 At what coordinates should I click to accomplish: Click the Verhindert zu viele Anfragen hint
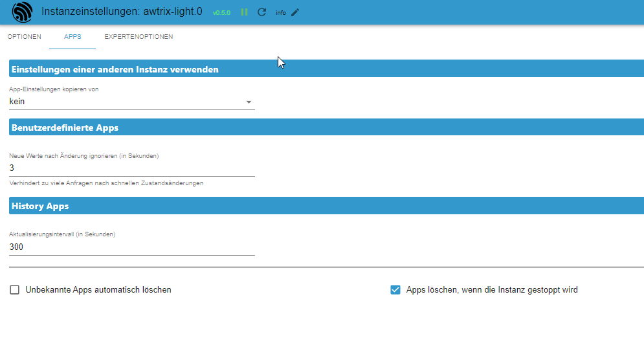106,183
